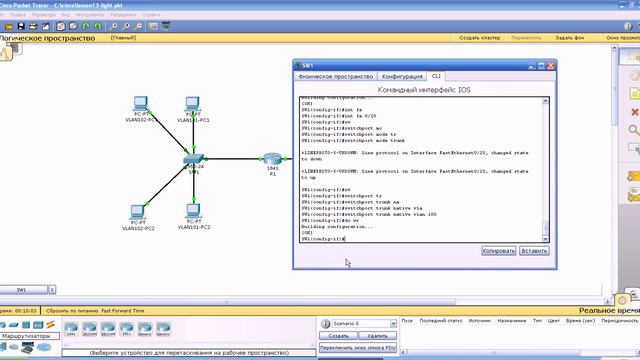This screenshot has height=360, width=640.
Task: Copy selection with the copy toolbar icon
Action: pyautogui.click(x=61, y=27)
